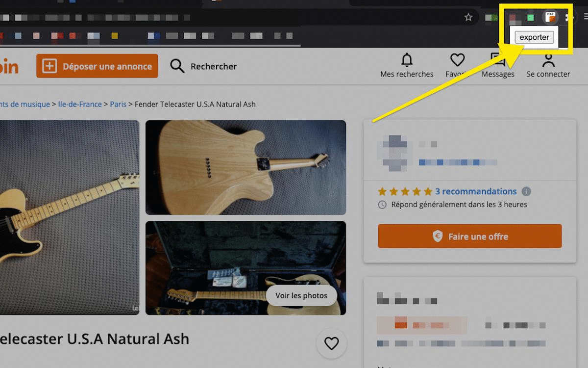This screenshot has width=588, height=368.
Task: Save listing with heart button near title
Action: tap(332, 343)
